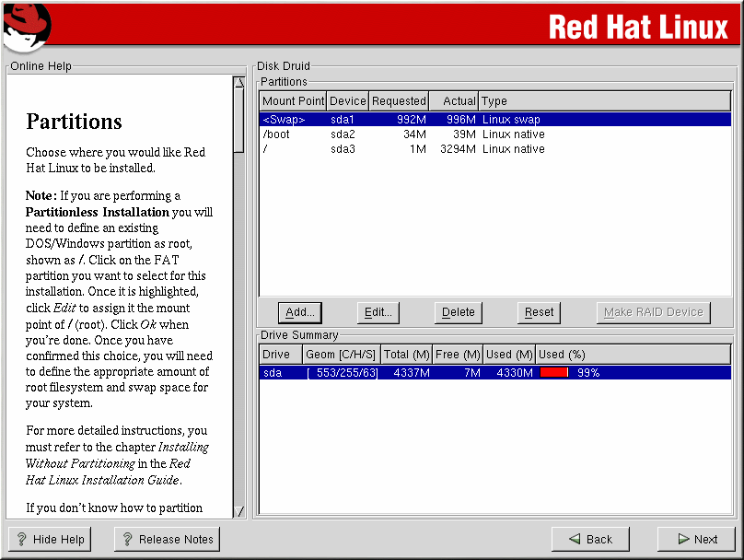Screen dimensions: 744x560
Task: Proceed with the Next button
Action: pos(696,540)
